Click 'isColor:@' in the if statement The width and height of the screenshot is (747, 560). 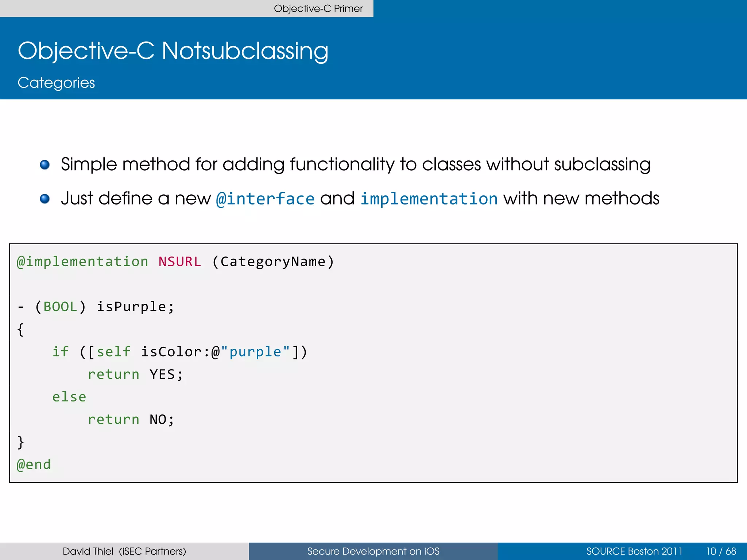180,352
